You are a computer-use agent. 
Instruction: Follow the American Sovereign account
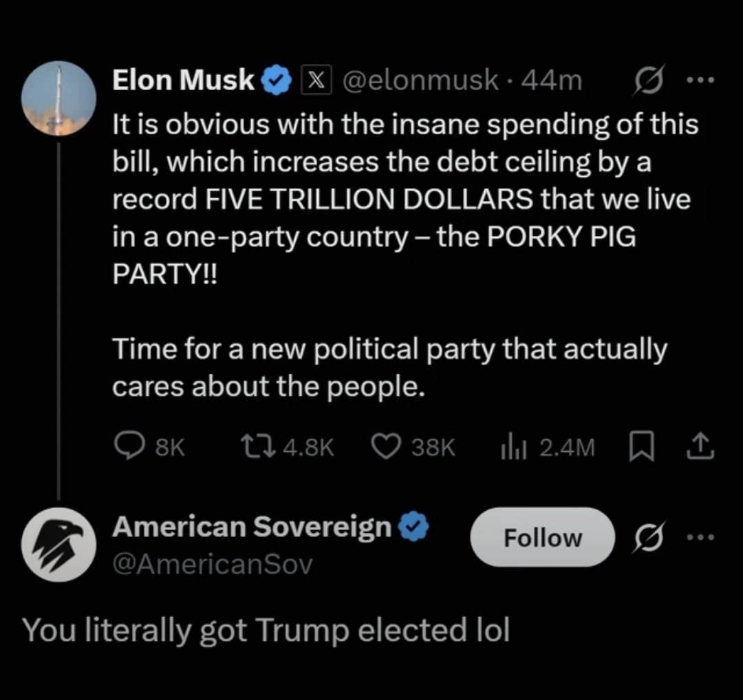tap(542, 538)
